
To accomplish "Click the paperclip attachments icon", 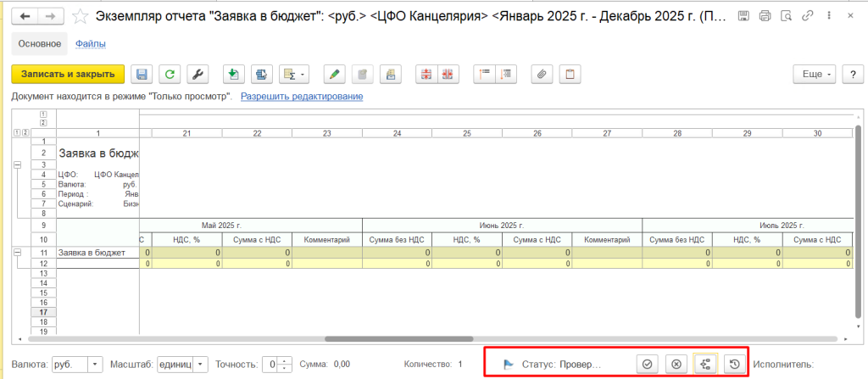I will tap(538, 75).
